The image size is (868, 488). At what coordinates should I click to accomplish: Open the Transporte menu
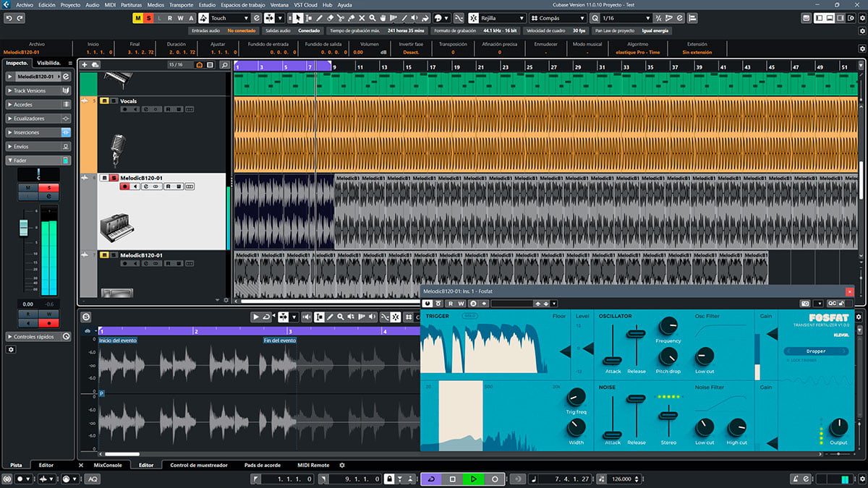(181, 4)
